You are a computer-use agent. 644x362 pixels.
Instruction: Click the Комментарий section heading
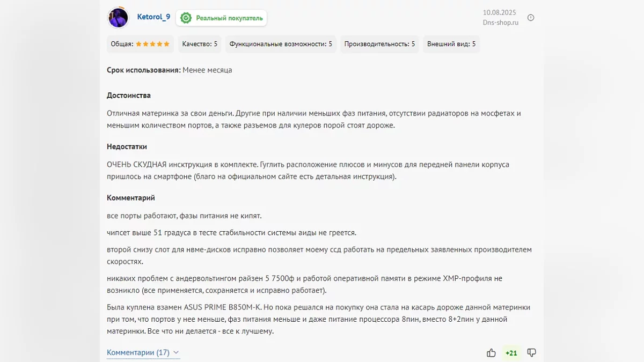[x=131, y=198]
